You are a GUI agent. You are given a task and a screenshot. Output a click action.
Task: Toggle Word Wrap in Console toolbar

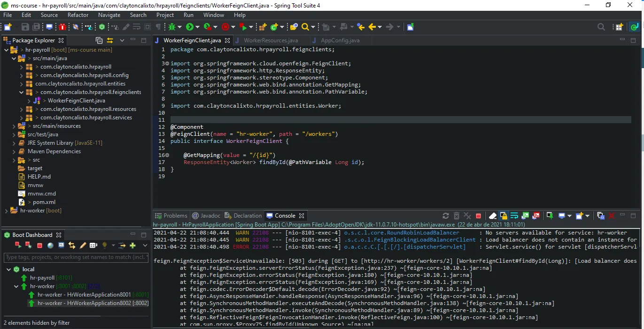point(514,216)
